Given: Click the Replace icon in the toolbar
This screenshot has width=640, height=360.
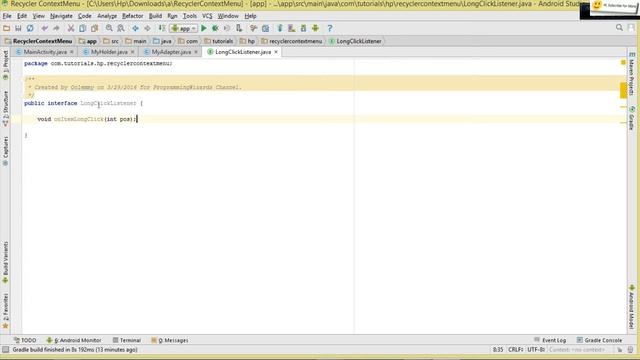Looking at the screenshot, I should point(121,28).
